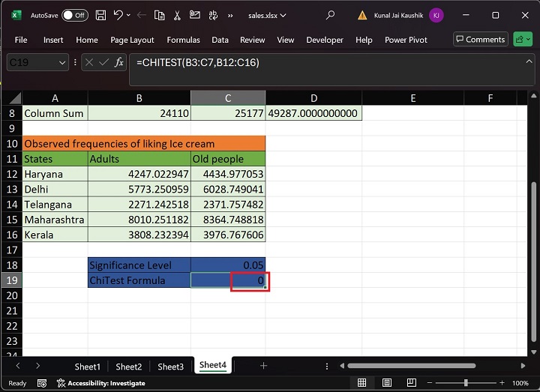Expand the formula bar chevron
540x392 pixels.
click(x=527, y=63)
